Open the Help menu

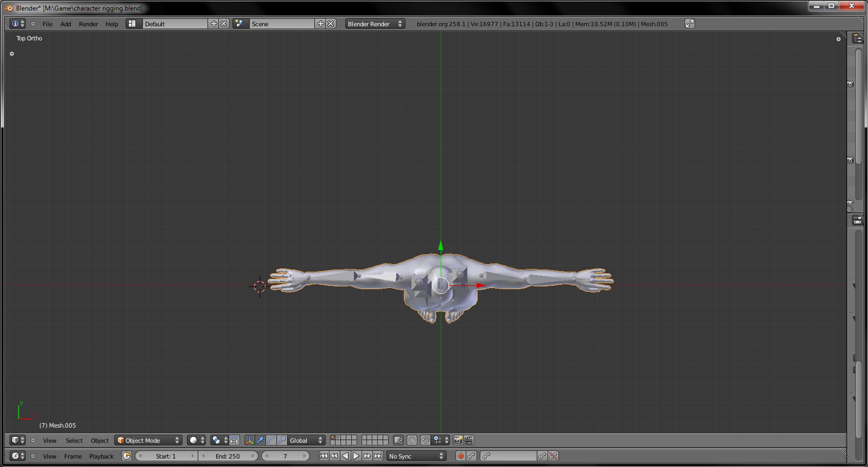pyautogui.click(x=112, y=24)
